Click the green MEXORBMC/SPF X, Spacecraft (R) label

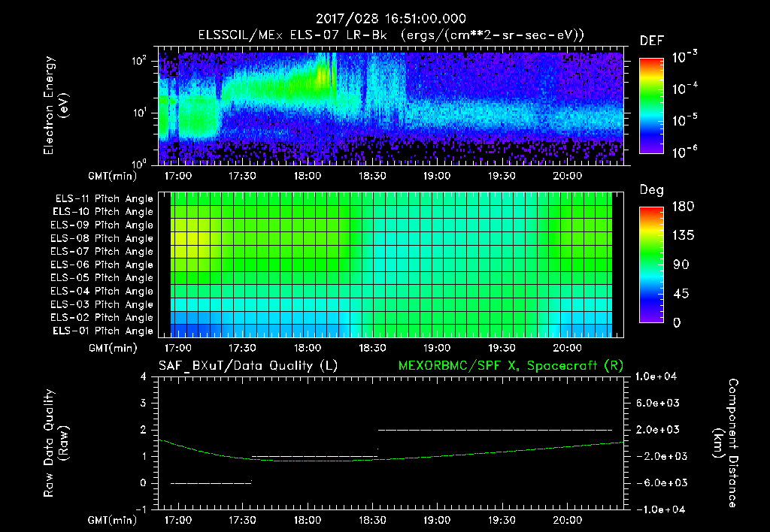coord(511,366)
